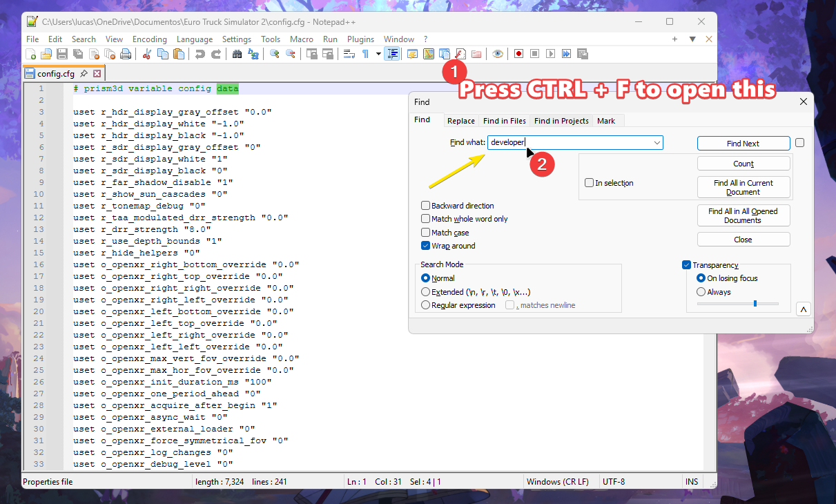Image resolution: width=836 pixels, height=504 pixels.
Task: Choose On losing focus transparency option
Action: (701, 278)
